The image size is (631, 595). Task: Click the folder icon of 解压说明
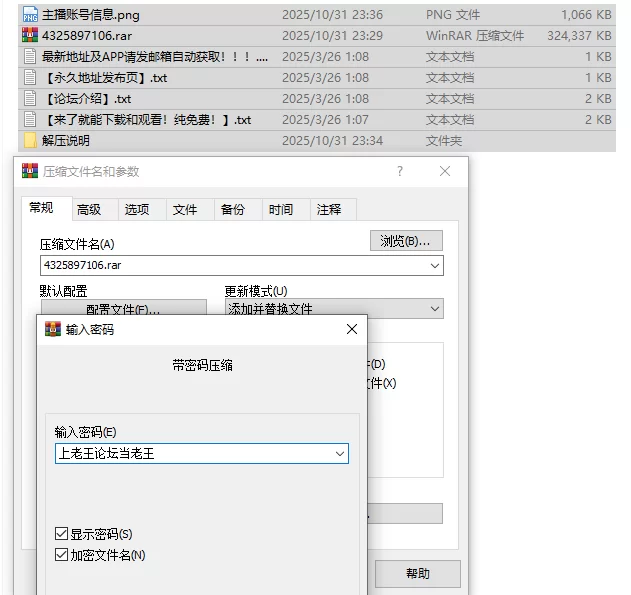[x=30, y=140]
